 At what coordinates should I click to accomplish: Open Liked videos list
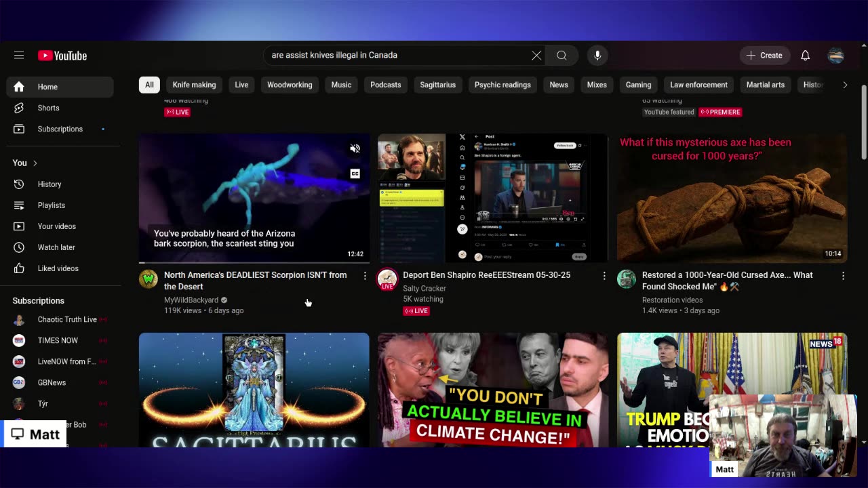(x=60, y=268)
